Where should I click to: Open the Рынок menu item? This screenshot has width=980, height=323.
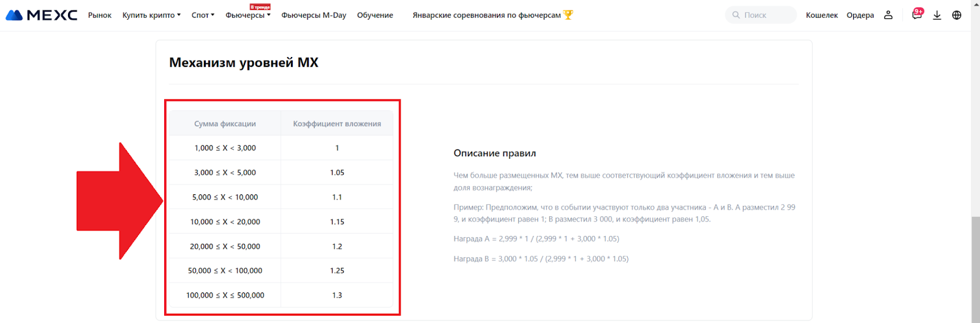tap(100, 15)
